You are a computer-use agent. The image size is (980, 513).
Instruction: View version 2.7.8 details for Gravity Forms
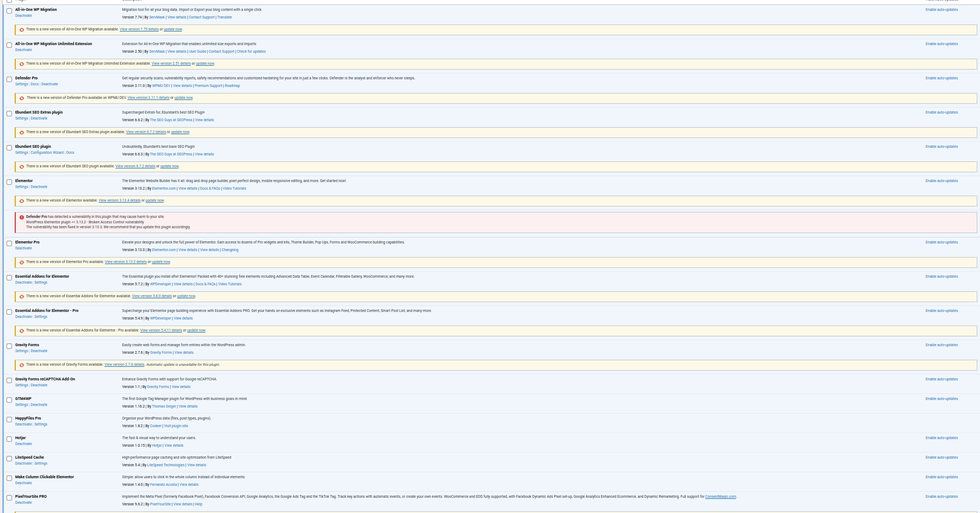pyautogui.click(x=124, y=365)
